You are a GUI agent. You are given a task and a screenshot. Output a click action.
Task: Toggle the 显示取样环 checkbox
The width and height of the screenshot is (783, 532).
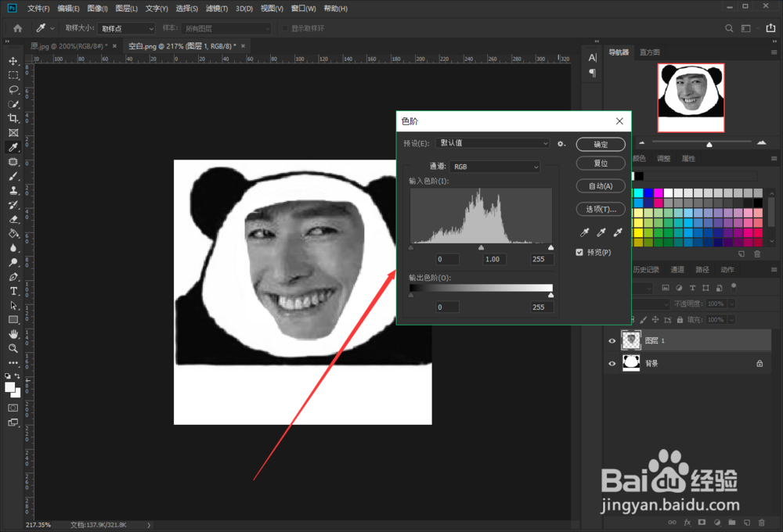click(x=285, y=28)
